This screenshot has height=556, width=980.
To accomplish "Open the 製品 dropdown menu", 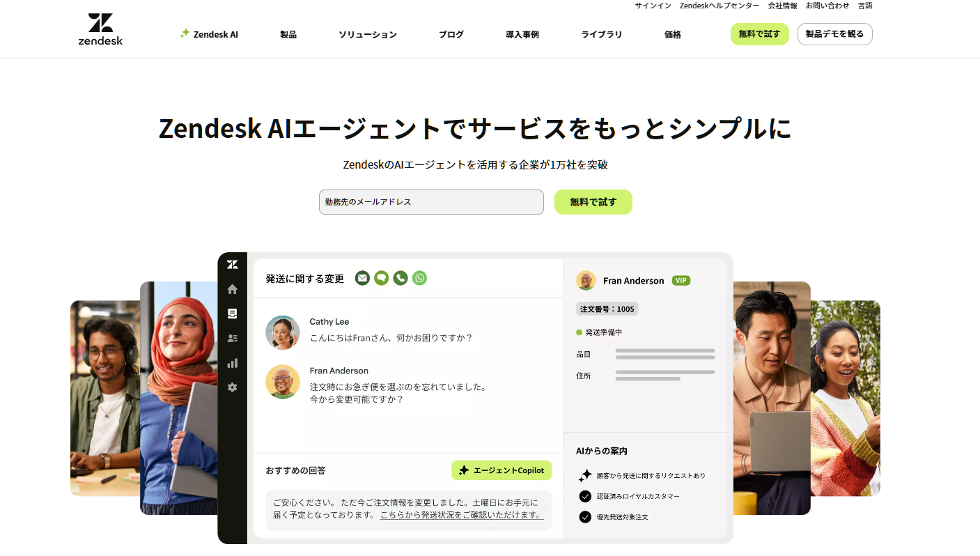I will point(288,33).
